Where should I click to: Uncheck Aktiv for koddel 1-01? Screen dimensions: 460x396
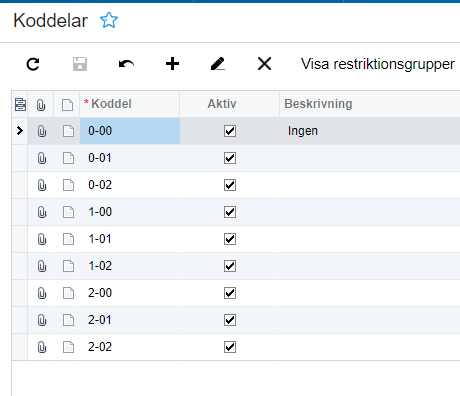pos(230,239)
